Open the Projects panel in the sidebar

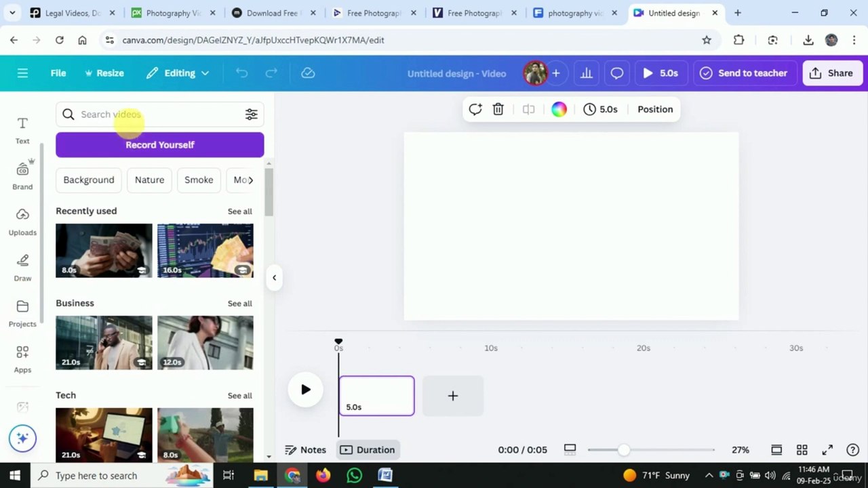[22, 313]
